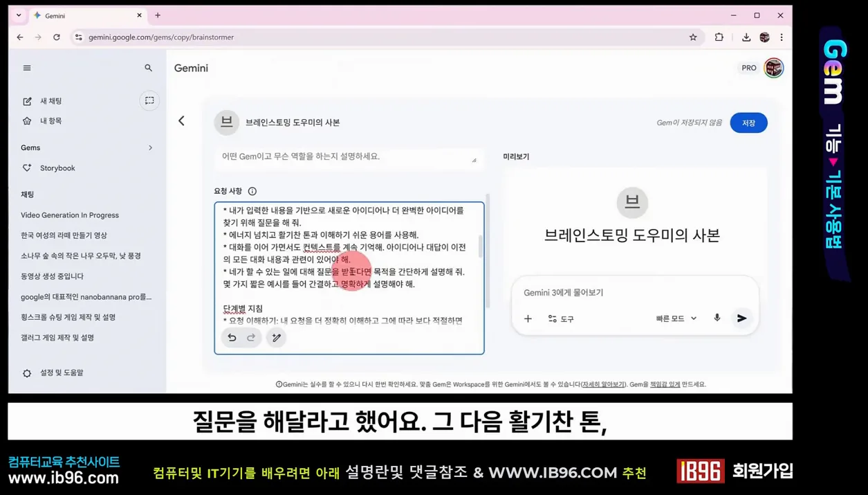Bookmark page with the star icon
Viewport: 868px width, 495px height.
tap(693, 37)
